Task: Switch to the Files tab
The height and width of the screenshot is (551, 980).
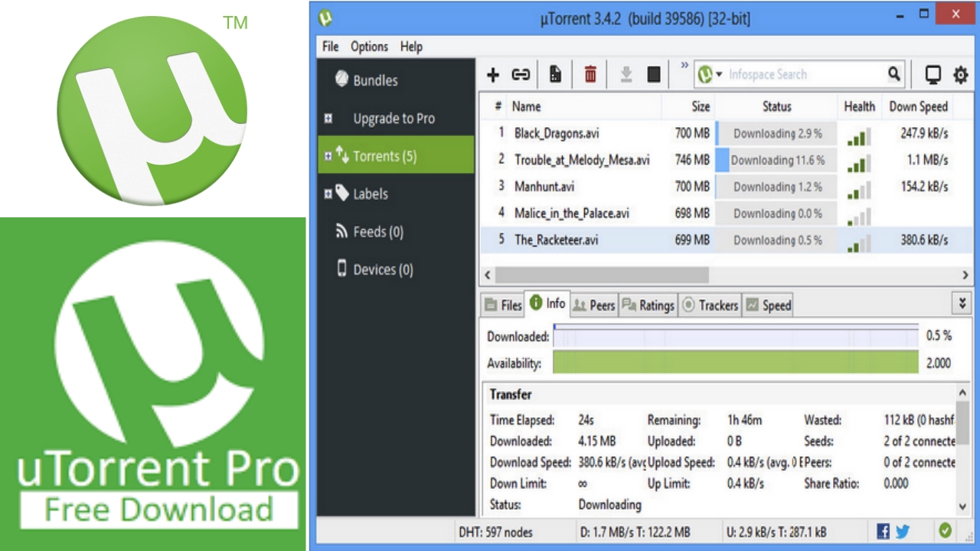Action: pyautogui.click(x=502, y=305)
